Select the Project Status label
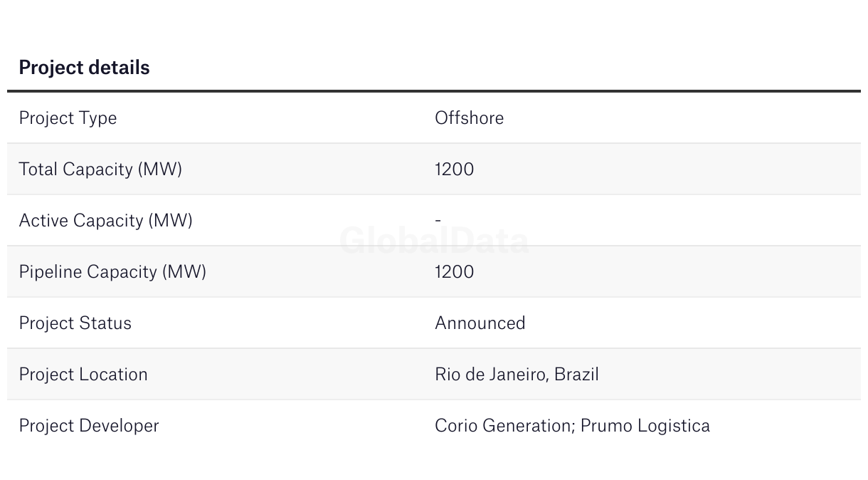 [x=75, y=323]
